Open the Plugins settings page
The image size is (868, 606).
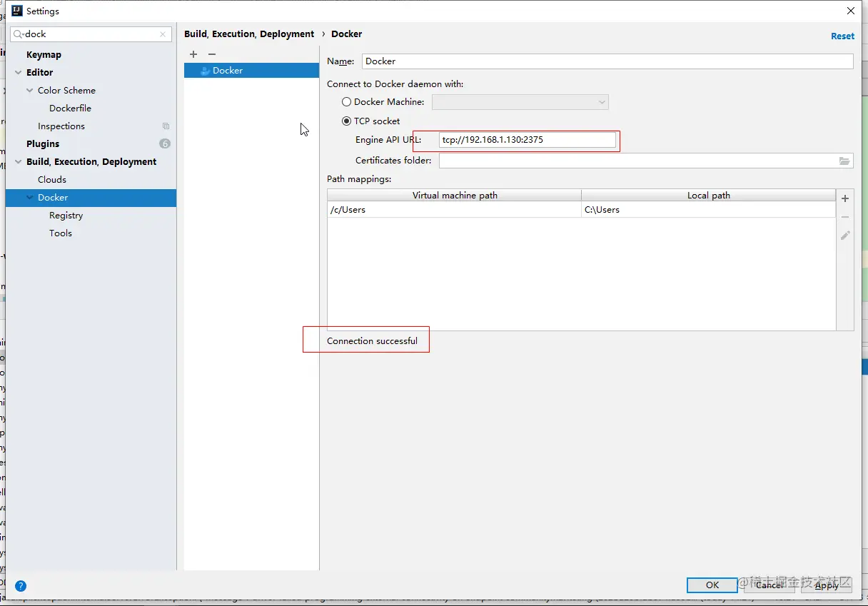click(x=43, y=144)
